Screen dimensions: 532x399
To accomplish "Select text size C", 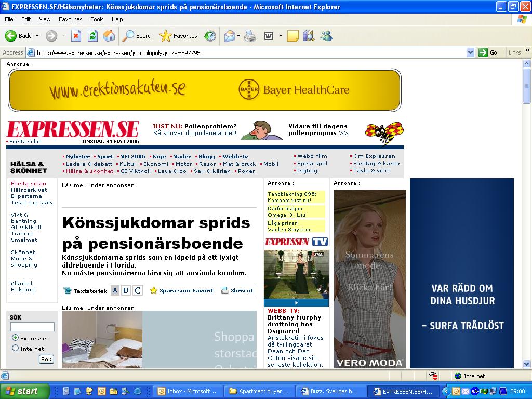I will [137, 290].
